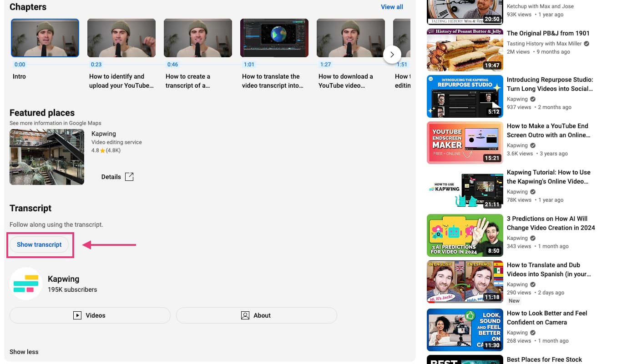This screenshot has width=622, height=364.
Task: Open the Details external link icon
Action: pos(129,177)
